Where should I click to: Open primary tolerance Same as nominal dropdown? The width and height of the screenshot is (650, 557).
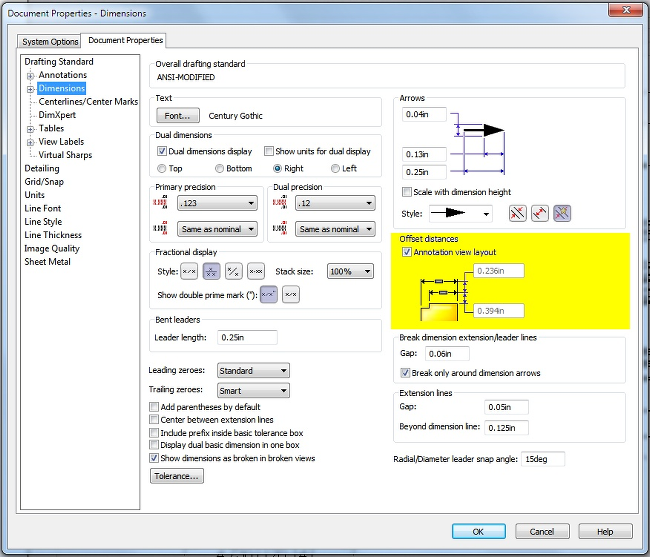[217, 229]
